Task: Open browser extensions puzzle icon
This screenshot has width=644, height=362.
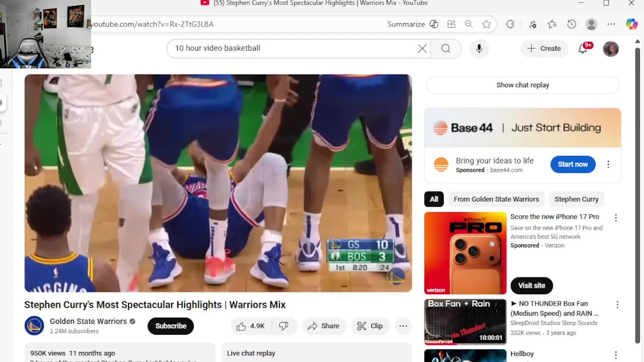Action: (x=510, y=24)
